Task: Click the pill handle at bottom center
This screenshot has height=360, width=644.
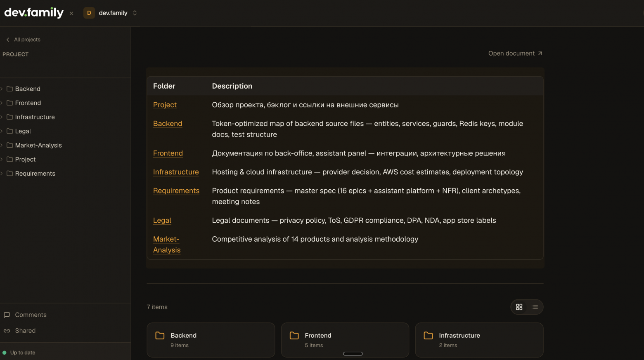Action: tap(353, 354)
